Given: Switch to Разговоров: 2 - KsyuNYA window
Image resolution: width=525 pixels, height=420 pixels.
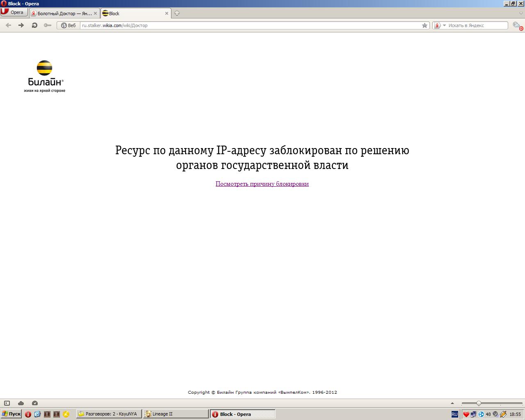Looking at the screenshot, I should coord(109,414).
